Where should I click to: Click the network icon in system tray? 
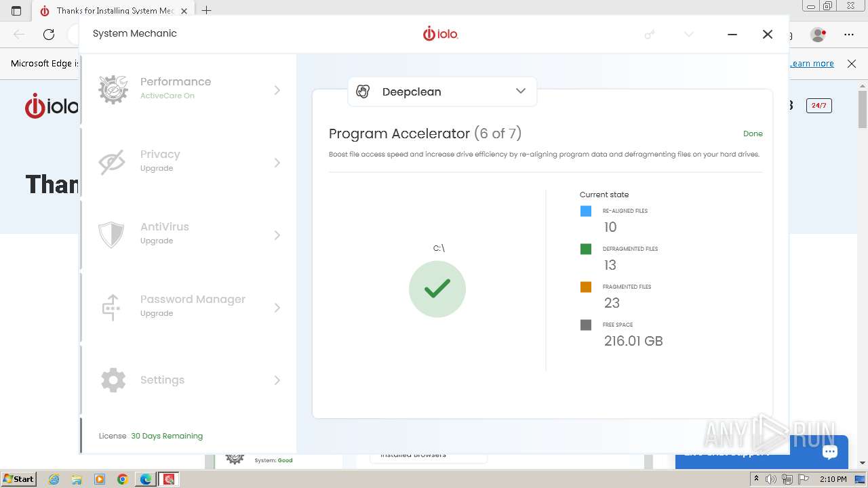click(787, 479)
